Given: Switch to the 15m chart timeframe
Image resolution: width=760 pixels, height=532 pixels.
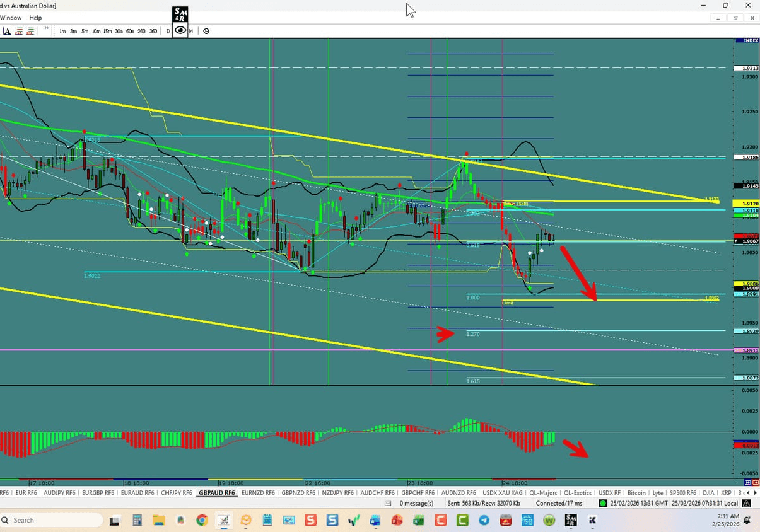Looking at the screenshot, I should tap(107, 31).
